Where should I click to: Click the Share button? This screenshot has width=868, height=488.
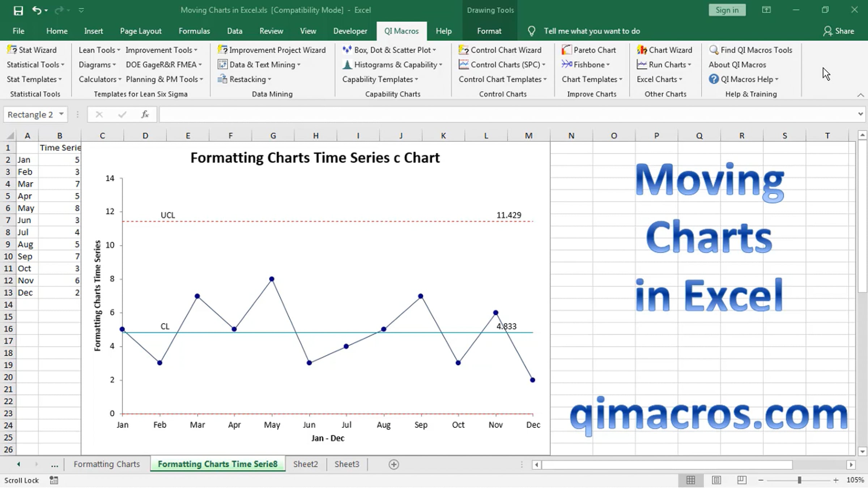(x=839, y=31)
